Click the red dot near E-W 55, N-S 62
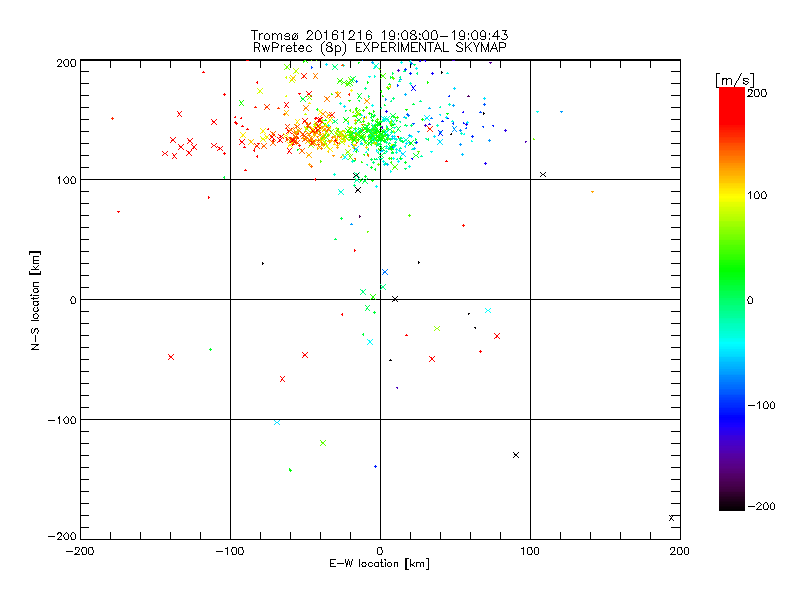This screenshot has width=800, height=600. click(463, 225)
